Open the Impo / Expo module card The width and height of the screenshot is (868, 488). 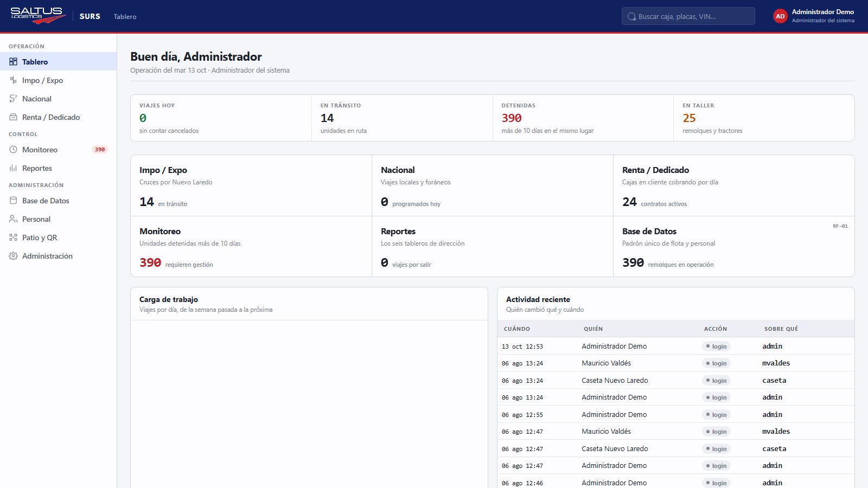click(251, 185)
